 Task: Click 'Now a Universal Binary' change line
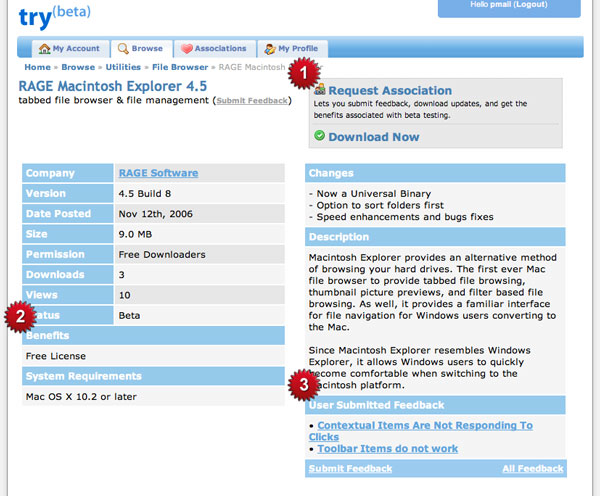point(373,194)
